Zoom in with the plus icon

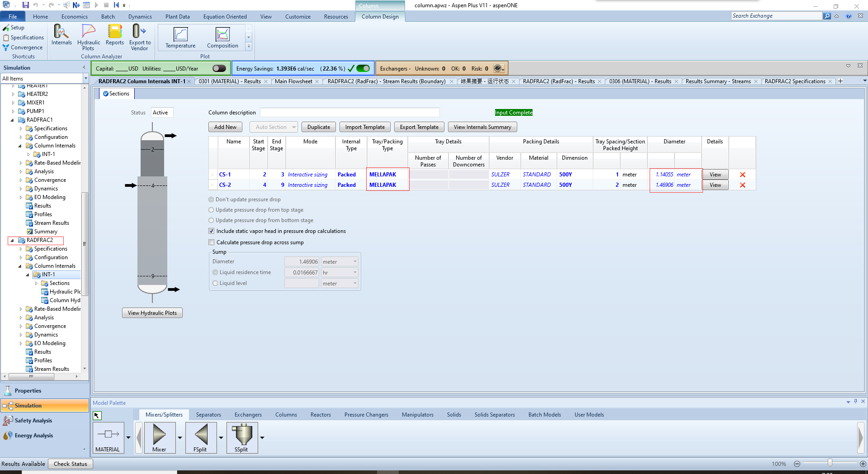863,464
